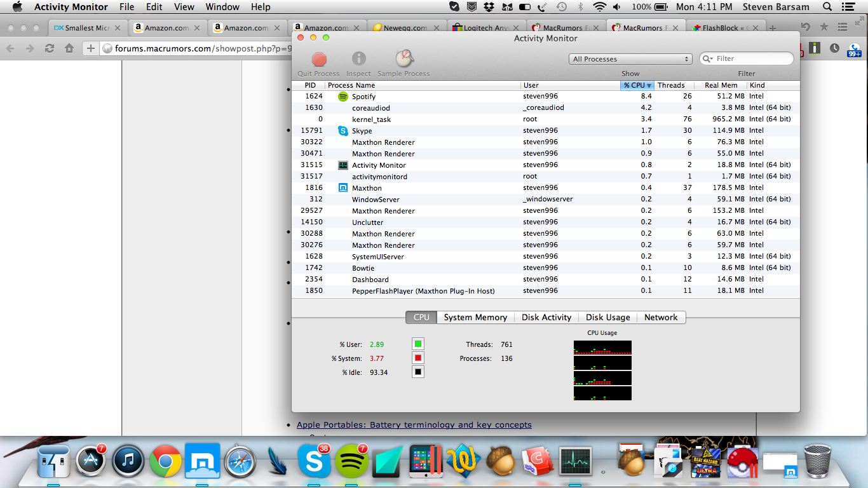The height and width of the screenshot is (488, 868).
Task: Click the Bluetooth menu bar icon
Action: 580,7
